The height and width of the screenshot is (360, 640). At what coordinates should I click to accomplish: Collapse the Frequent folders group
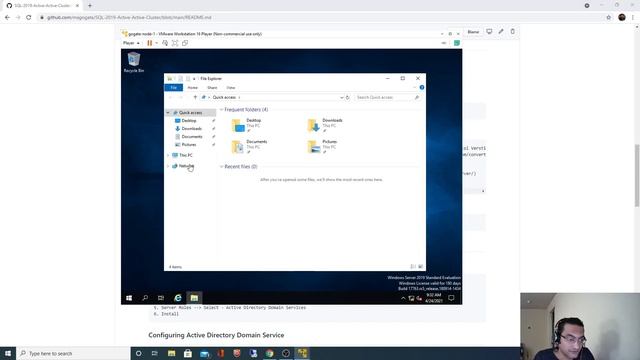[x=222, y=110]
